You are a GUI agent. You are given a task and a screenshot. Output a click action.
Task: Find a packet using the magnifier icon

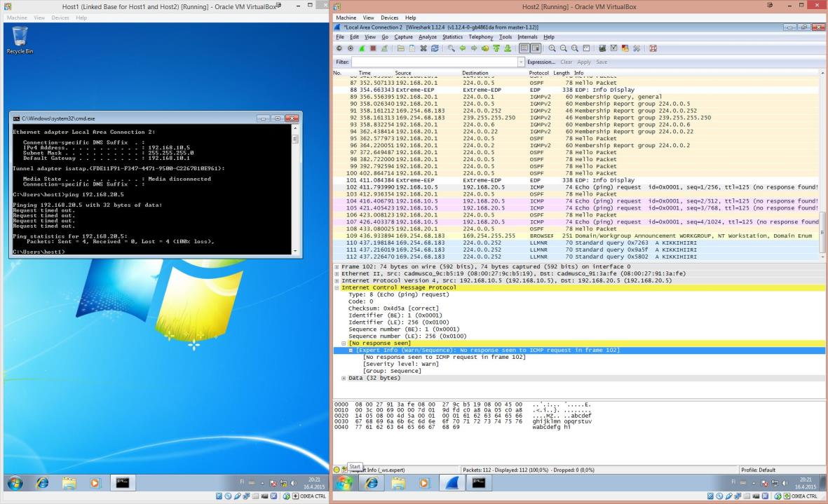[451, 48]
